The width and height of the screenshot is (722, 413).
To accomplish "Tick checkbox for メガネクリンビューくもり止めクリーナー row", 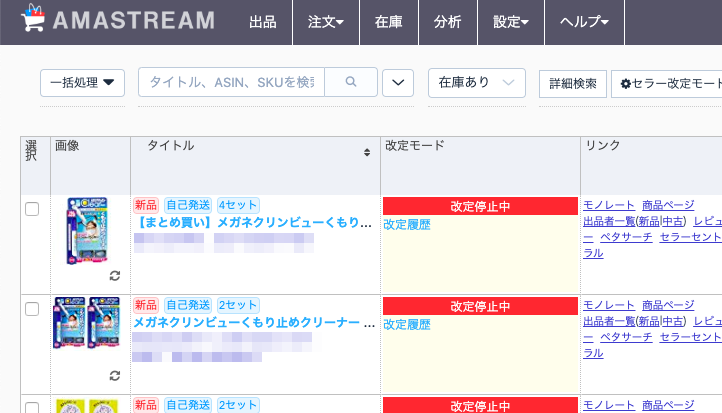I will (32, 309).
